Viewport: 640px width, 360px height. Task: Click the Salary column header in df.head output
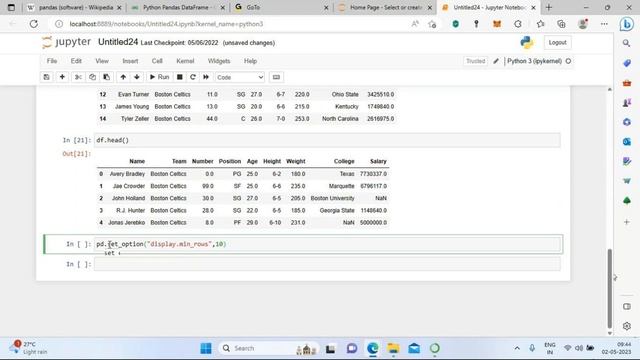378,161
